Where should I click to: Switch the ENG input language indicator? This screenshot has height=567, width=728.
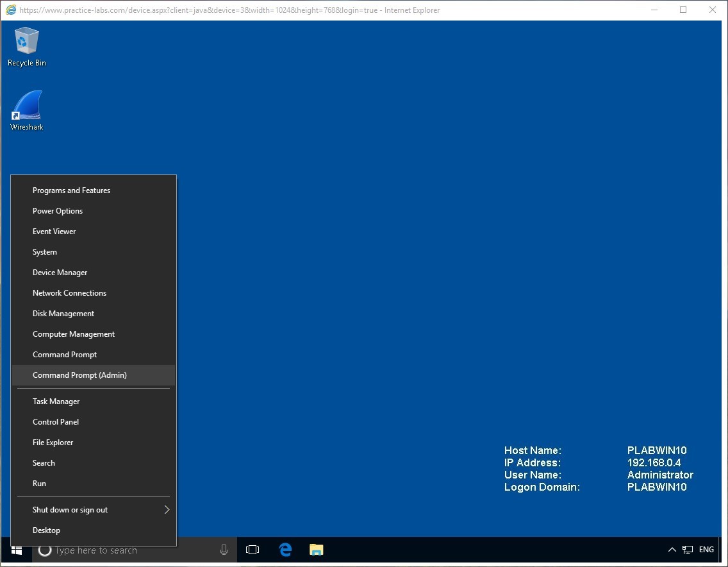click(x=706, y=550)
